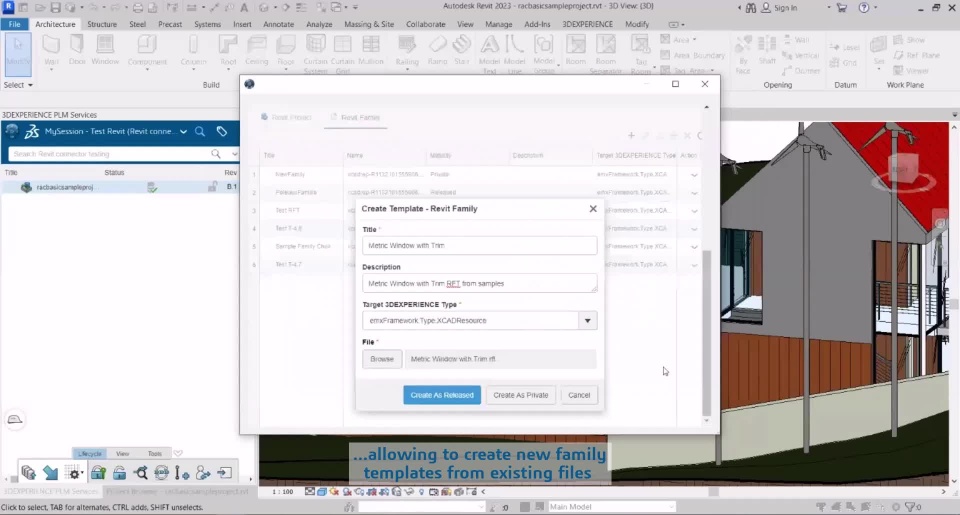The height and width of the screenshot is (515, 960).
Task: Select the Curtain System tool
Action: click(315, 53)
